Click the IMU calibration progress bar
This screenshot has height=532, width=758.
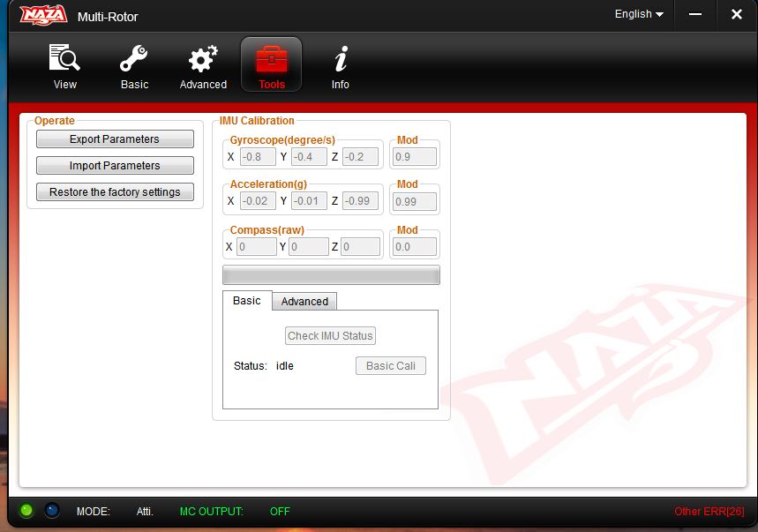(x=331, y=275)
